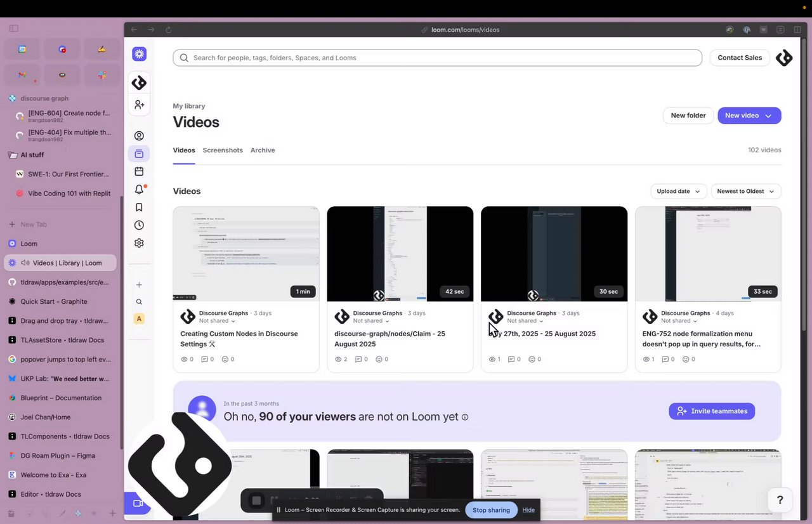Click the invite people icon in Loom sidebar
812x524 pixels.
(x=139, y=104)
